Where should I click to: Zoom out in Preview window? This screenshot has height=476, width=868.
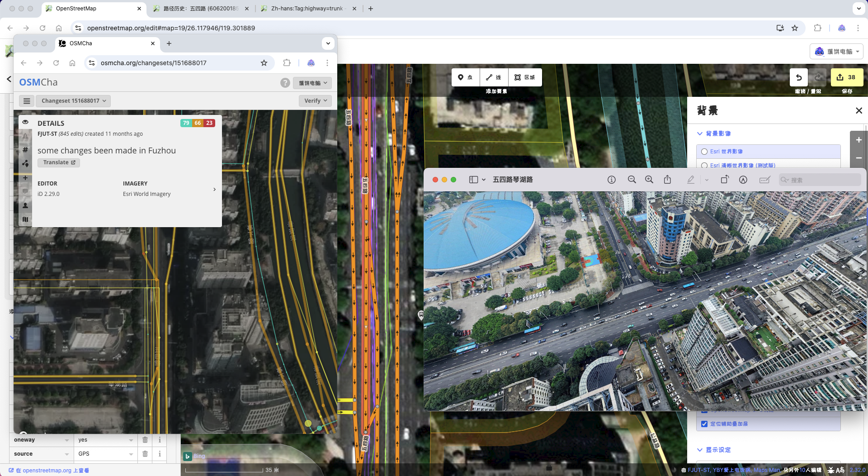(x=632, y=180)
